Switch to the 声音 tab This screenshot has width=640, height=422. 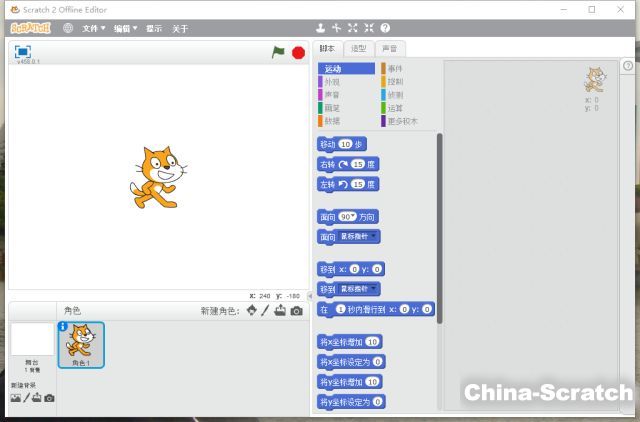(x=389, y=48)
